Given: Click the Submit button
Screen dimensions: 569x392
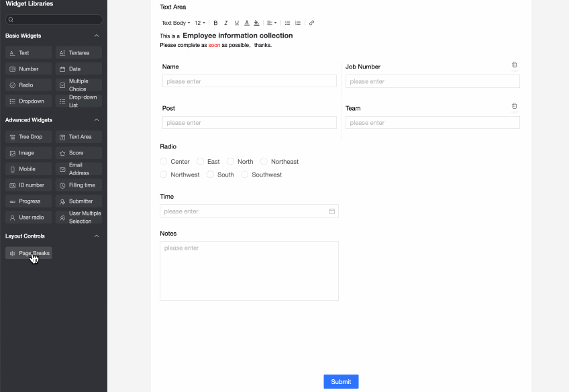Looking at the screenshot, I should [341, 381].
